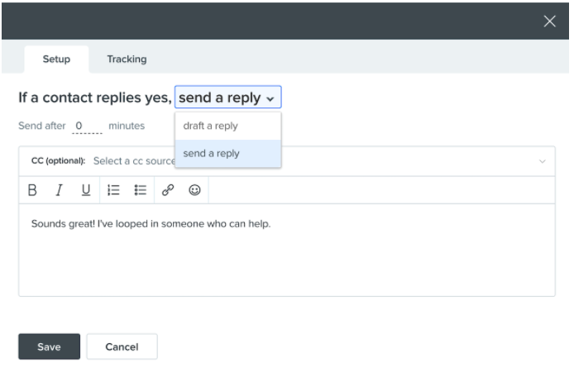Cancel the reply setup

(x=122, y=347)
